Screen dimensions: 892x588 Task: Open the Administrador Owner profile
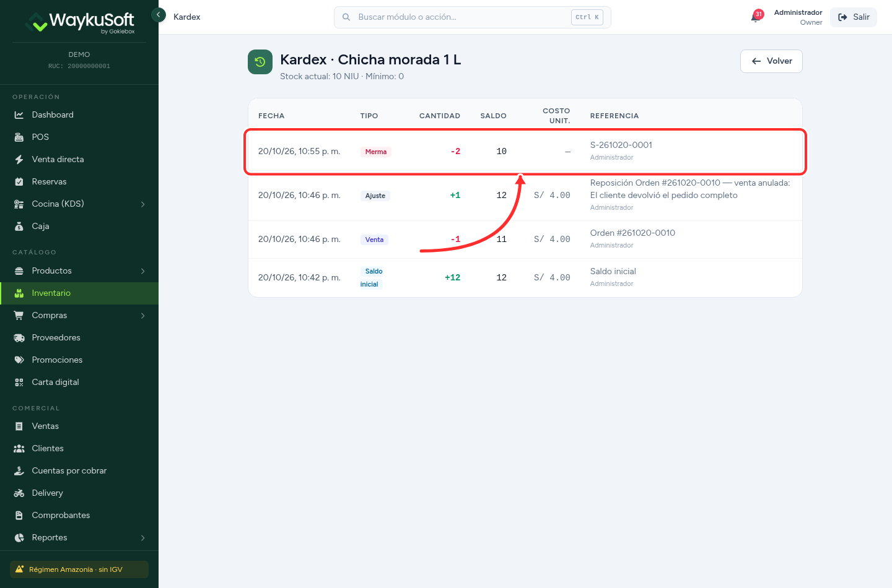(x=798, y=17)
